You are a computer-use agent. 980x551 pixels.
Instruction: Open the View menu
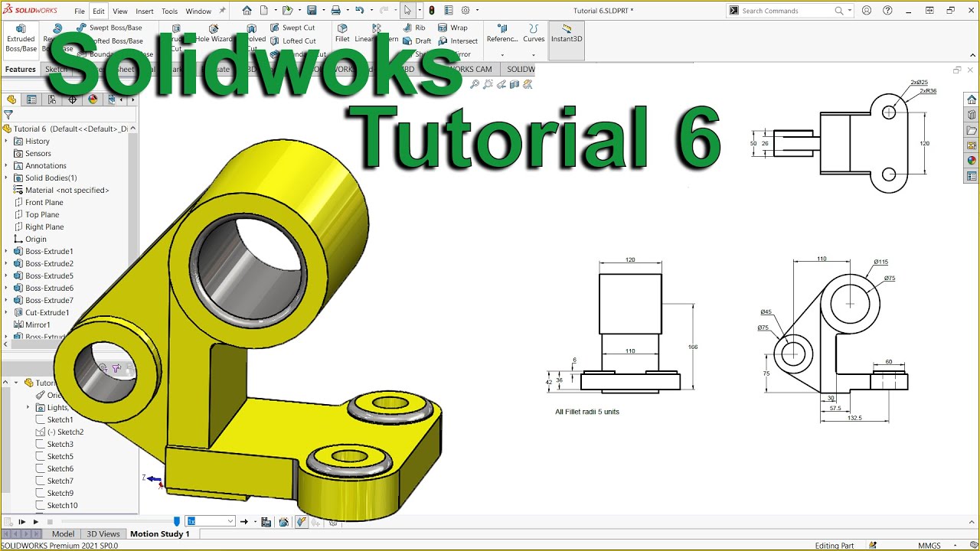(120, 11)
